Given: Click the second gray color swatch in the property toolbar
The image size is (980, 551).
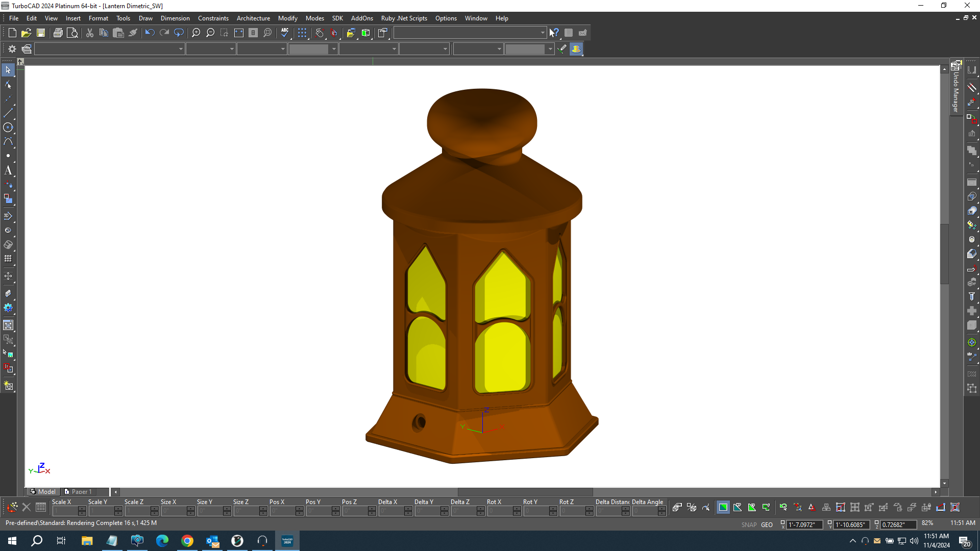Looking at the screenshot, I should click(525, 49).
